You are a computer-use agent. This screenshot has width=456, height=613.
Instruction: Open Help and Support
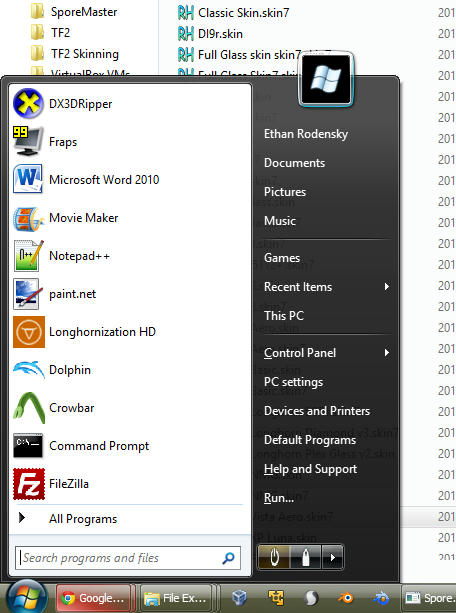(x=310, y=469)
